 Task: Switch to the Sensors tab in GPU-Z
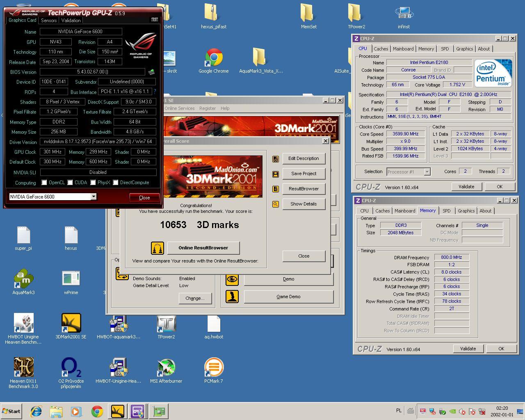pyautogui.click(x=49, y=21)
